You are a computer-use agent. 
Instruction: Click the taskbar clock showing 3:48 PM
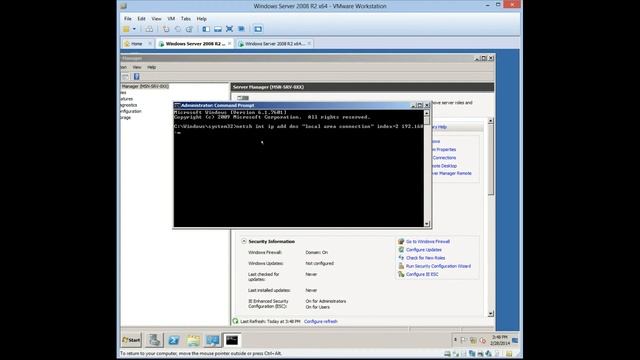499,340
